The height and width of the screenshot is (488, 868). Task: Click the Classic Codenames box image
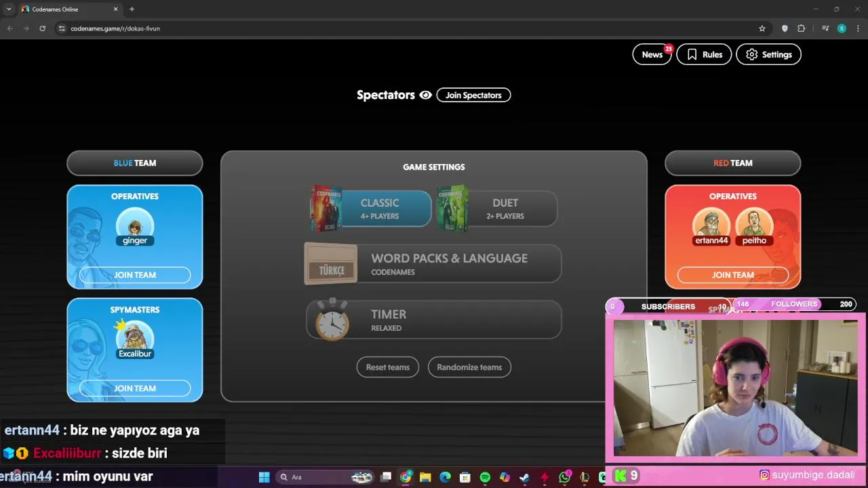point(326,208)
